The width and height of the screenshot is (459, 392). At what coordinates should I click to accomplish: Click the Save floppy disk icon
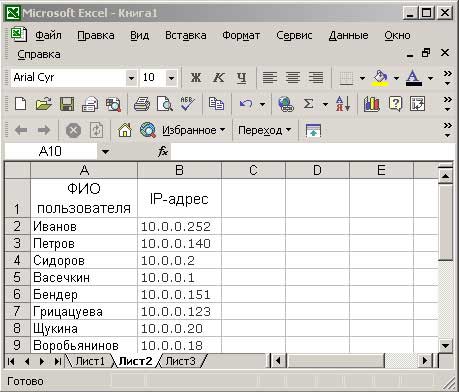tap(67, 104)
